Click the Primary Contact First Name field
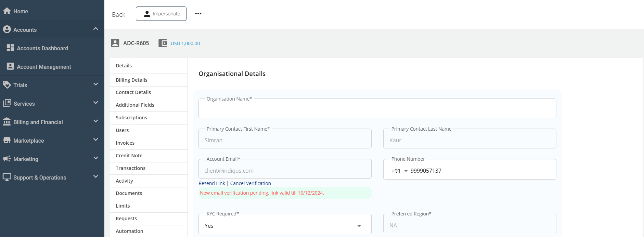Image resolution: width=644 pixels, height=237 pixels. pos(285,139)
